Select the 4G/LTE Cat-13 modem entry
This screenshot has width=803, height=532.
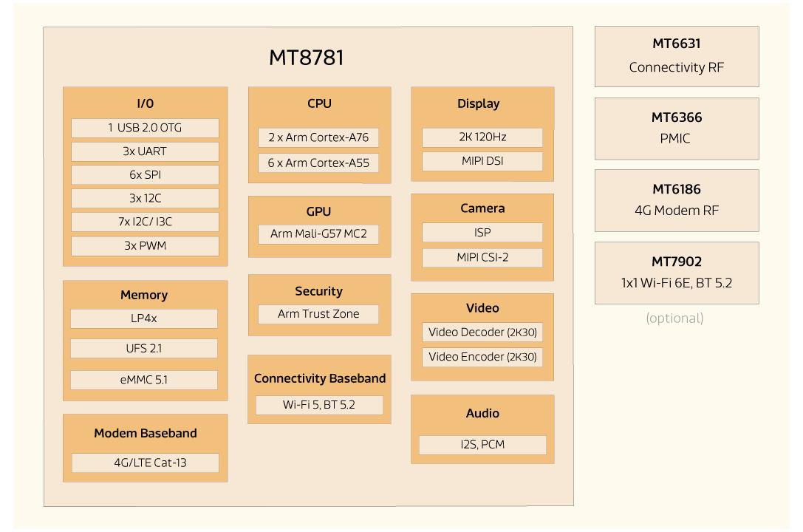pos(144,463)
